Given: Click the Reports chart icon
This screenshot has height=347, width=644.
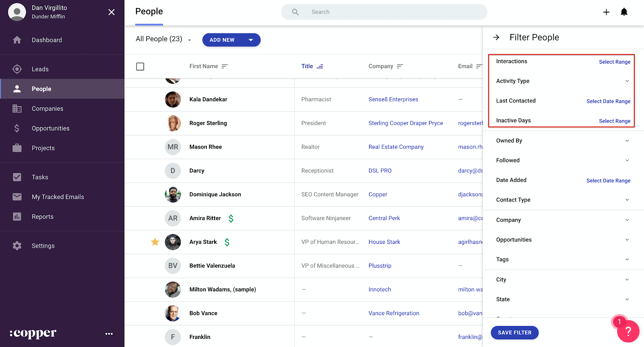Looking at the screenshot, I should pos(17,216).
